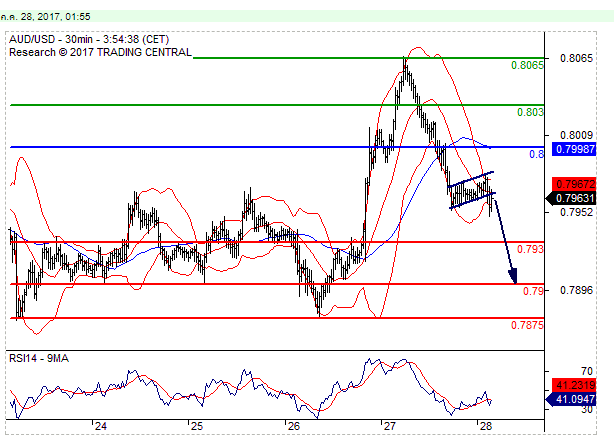Click the black 0.79631 current price tag
The height and width of the screenshot is (443, 614).
571,198
